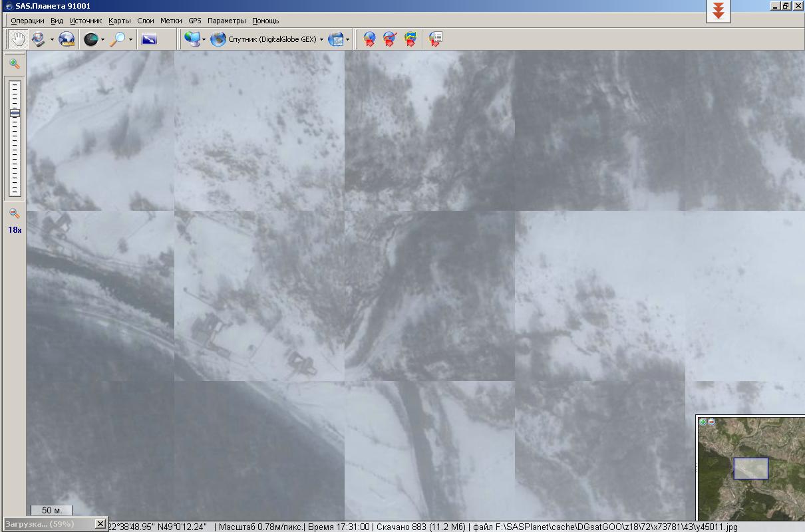
Task: Click the first red placemark icon
Action: tap(369, 39)
